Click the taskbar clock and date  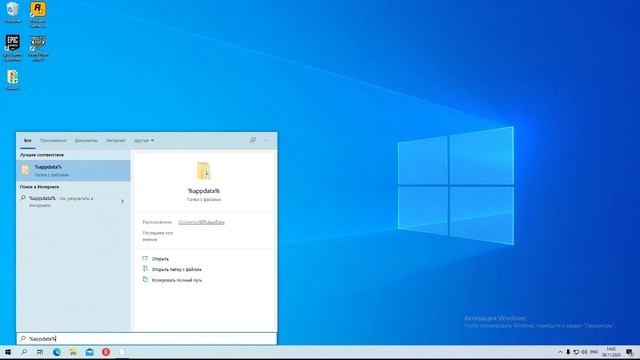tap(611, 352)
